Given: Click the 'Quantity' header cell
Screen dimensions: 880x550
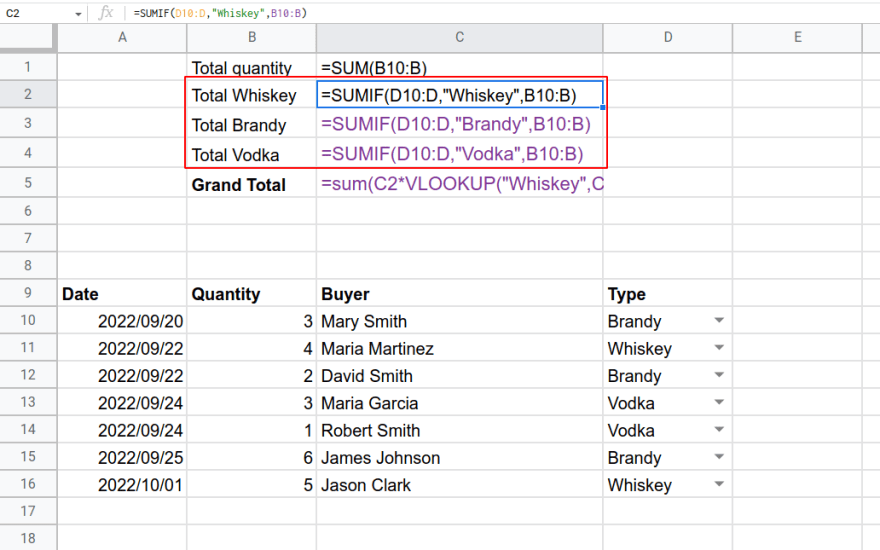Looking at the screenshot, I should 251,294.
